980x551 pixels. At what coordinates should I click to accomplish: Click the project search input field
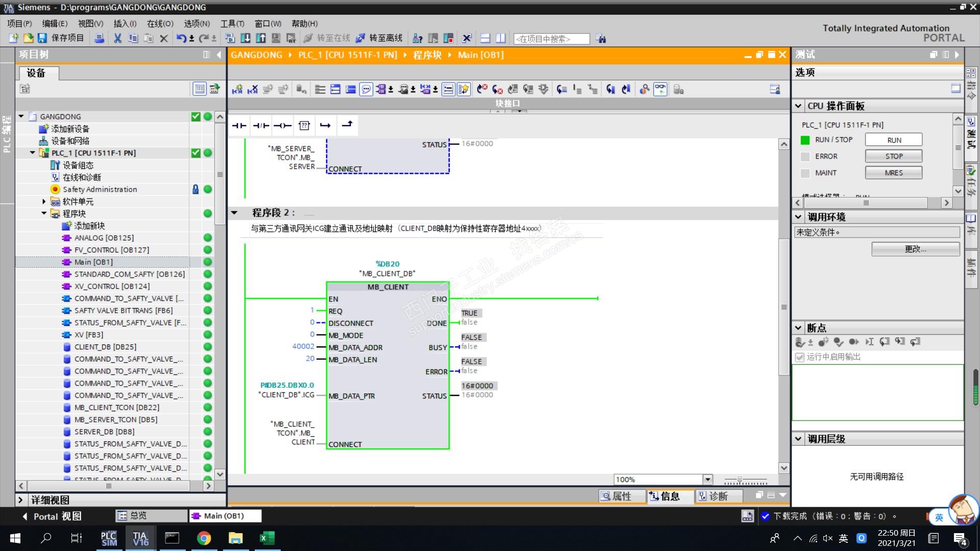(551, 39)
